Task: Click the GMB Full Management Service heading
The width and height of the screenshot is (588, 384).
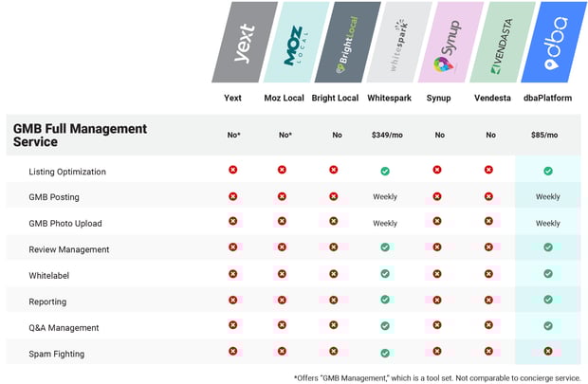Action: [x=80, y=136]
